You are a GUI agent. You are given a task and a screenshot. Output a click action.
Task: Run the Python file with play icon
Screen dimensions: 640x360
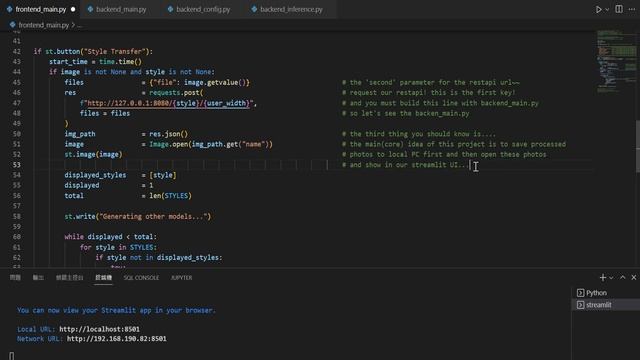(x=598, y=9)
